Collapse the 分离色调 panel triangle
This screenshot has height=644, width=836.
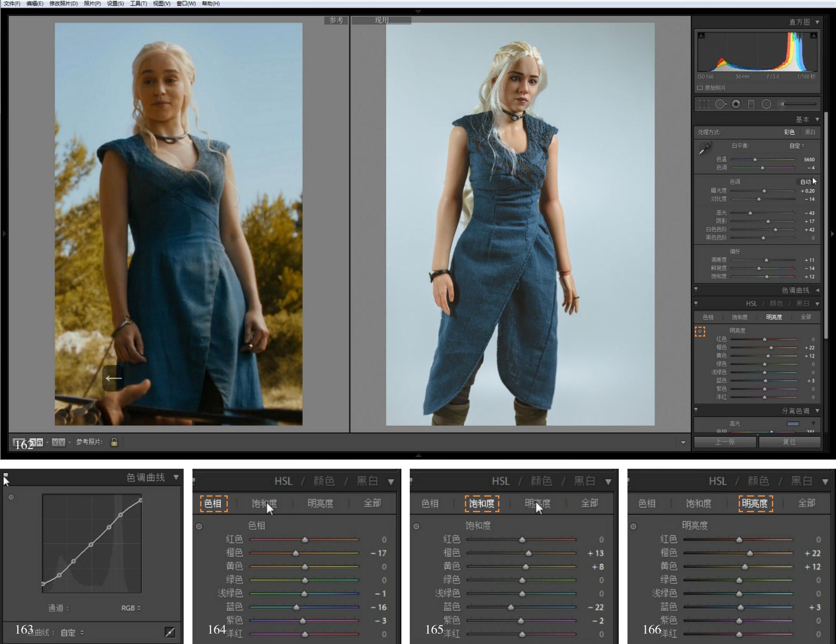(817, 411)
